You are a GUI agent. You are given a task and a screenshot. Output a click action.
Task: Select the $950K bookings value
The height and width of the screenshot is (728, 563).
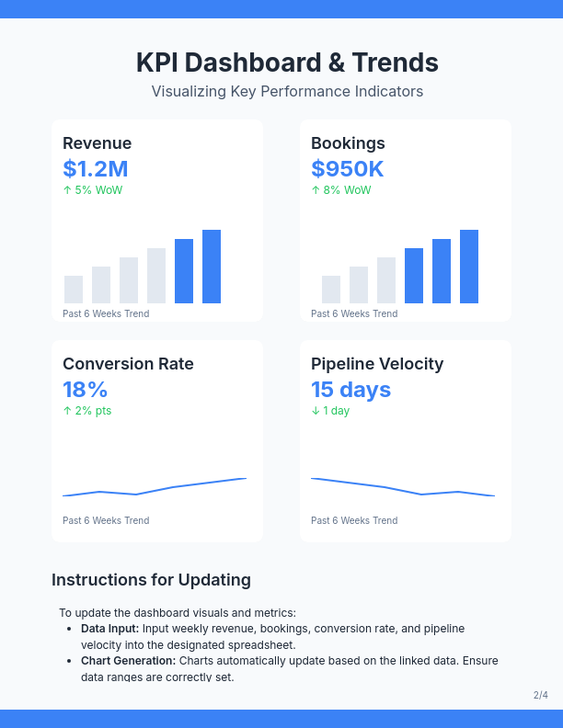[x=348, y=168]
